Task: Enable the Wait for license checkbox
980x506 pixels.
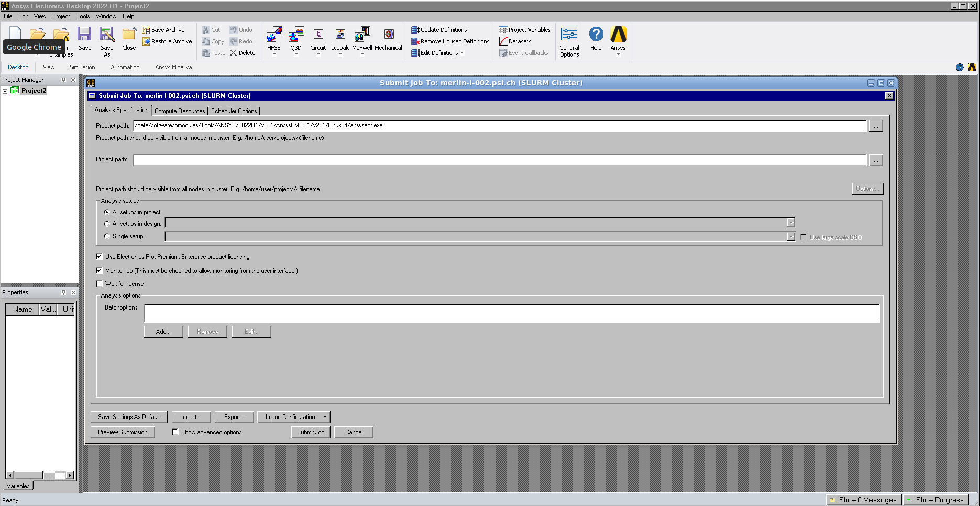Action: pos(100,284)
